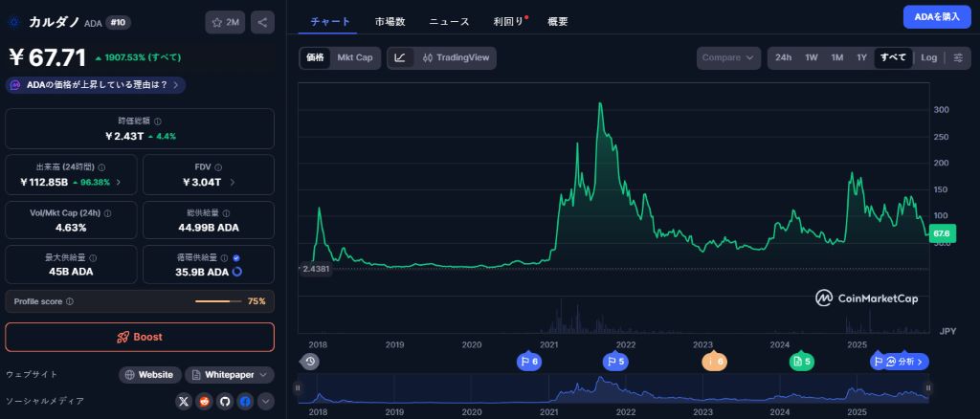Select 価格 chart mode

tap(315, 58)
